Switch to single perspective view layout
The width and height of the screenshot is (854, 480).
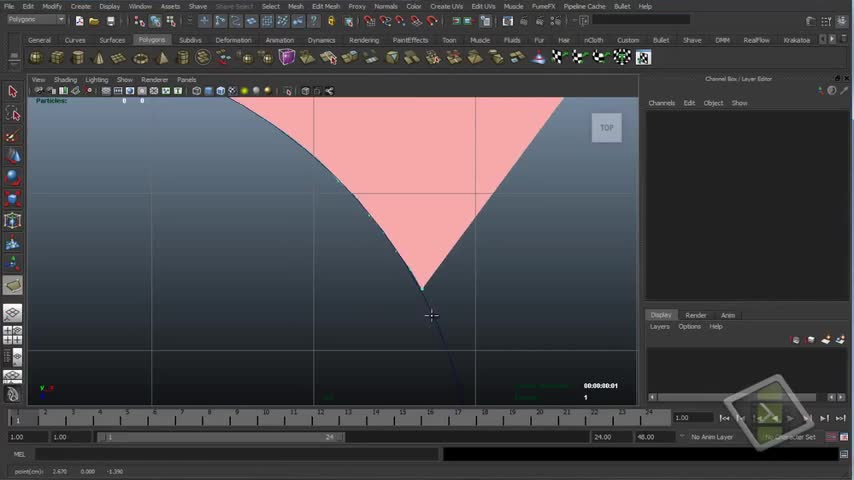[x=13, y=313]
